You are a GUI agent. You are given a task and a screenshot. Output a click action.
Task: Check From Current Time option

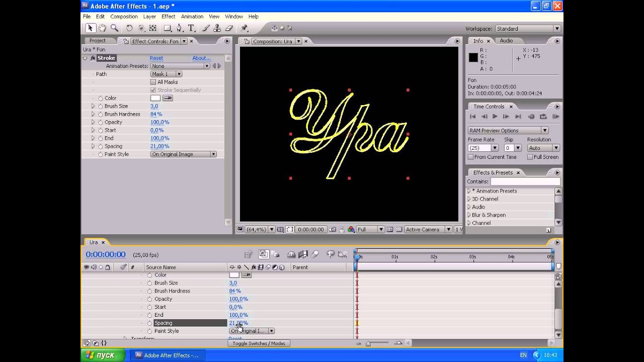click(x=470, y=157)
